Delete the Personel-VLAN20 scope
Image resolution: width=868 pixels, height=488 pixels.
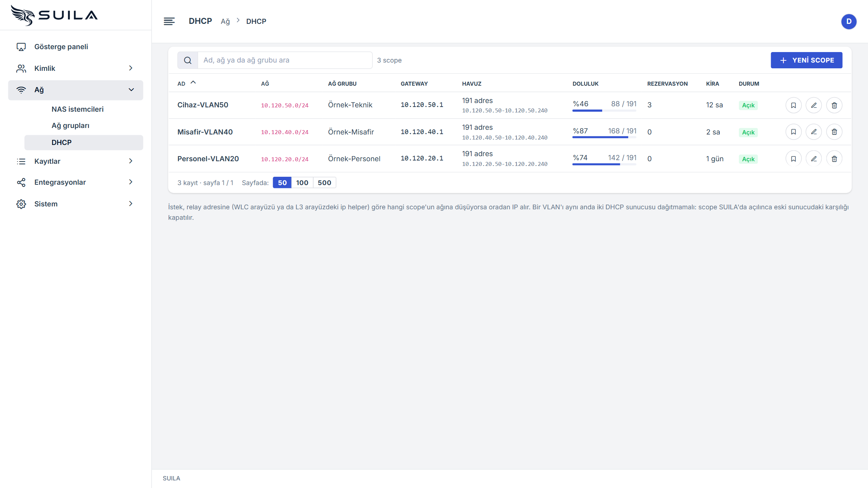point(834,159)
